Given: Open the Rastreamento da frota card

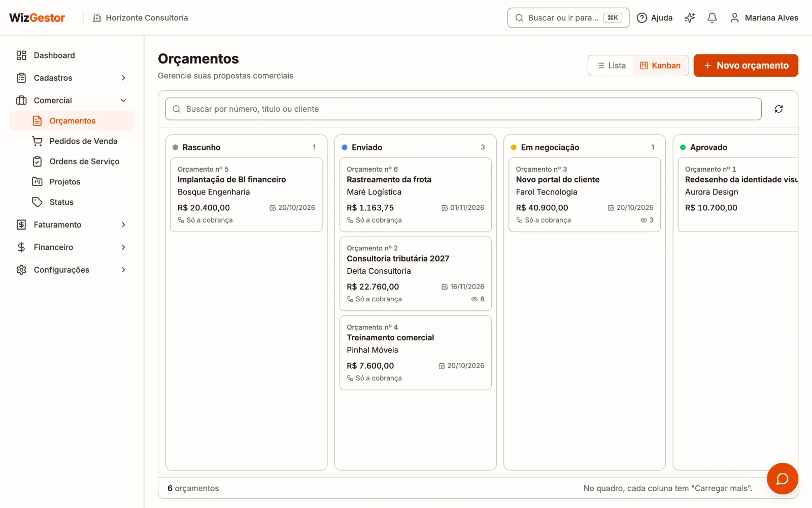Looking at the screenshot, I should pos(415,195).
